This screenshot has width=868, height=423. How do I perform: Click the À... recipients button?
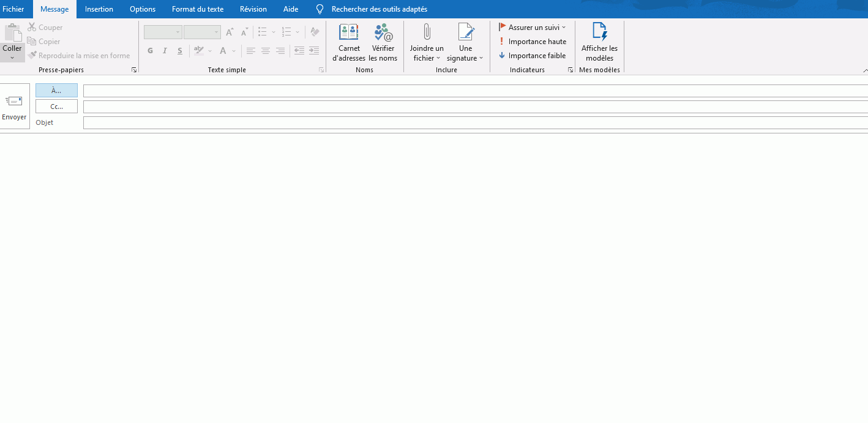pyautogui.click(x=56, y=91)
